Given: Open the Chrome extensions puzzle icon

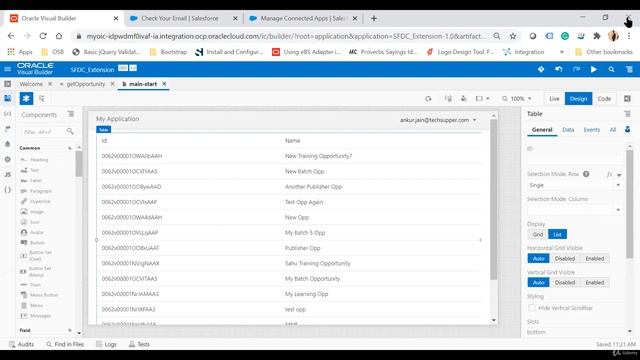Looking at the screenshot, I should tap(597, 36).
